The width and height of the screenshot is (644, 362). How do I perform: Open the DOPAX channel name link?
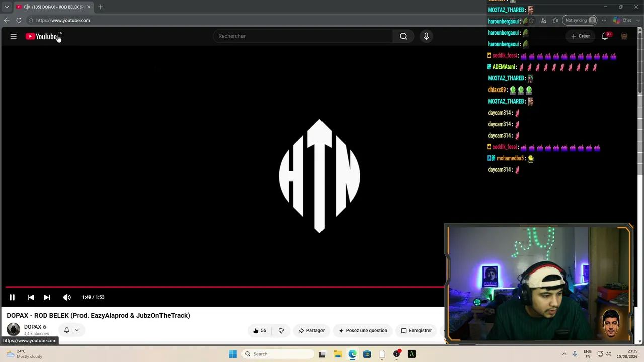pos(33,327)
